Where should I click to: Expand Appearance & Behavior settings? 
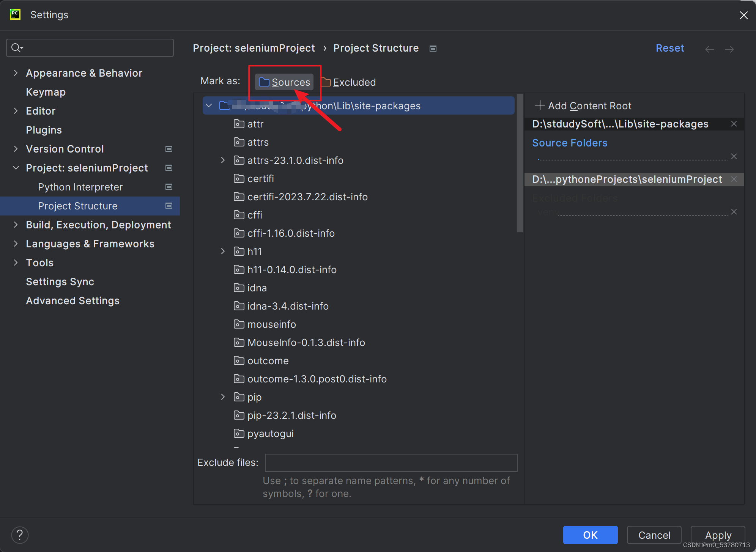pyautogui.click(x=16, y=73)
